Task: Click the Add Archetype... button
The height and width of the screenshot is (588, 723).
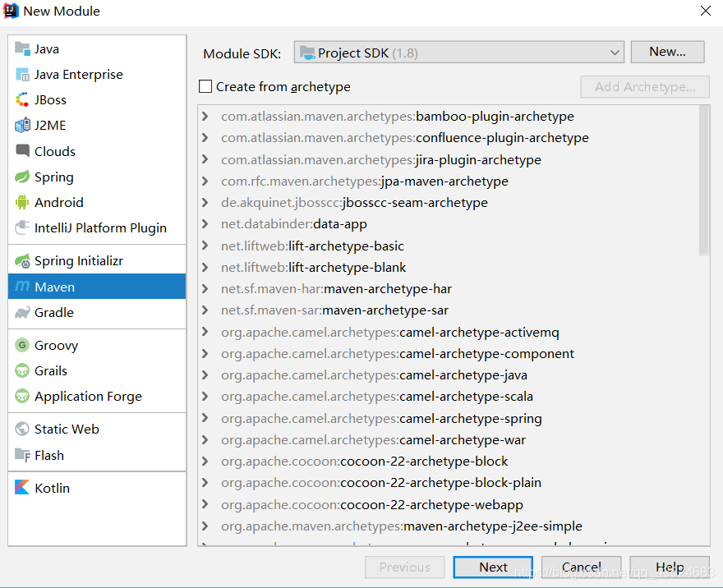Action: tap(645, 86)
